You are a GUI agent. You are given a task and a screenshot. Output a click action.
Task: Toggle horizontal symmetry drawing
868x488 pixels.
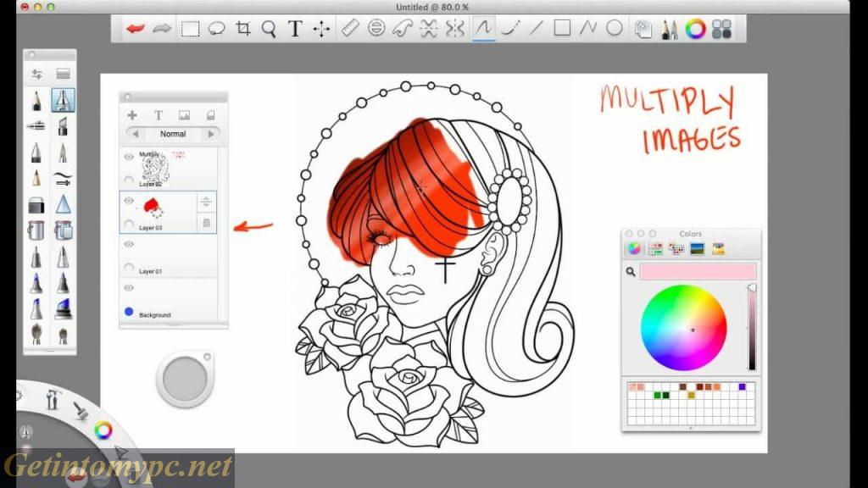point(428,29)
